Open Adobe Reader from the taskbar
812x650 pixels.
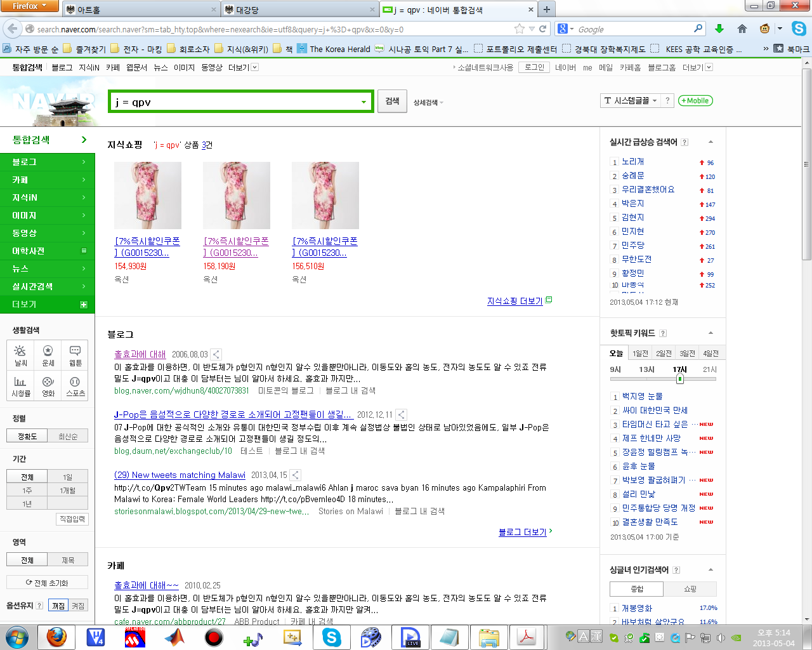[x=527, y=637]
